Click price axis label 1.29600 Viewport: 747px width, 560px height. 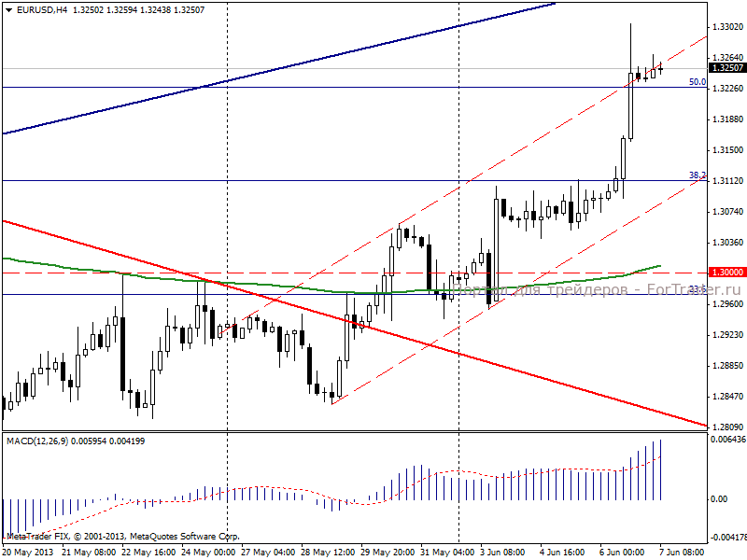tap(727, 304)
